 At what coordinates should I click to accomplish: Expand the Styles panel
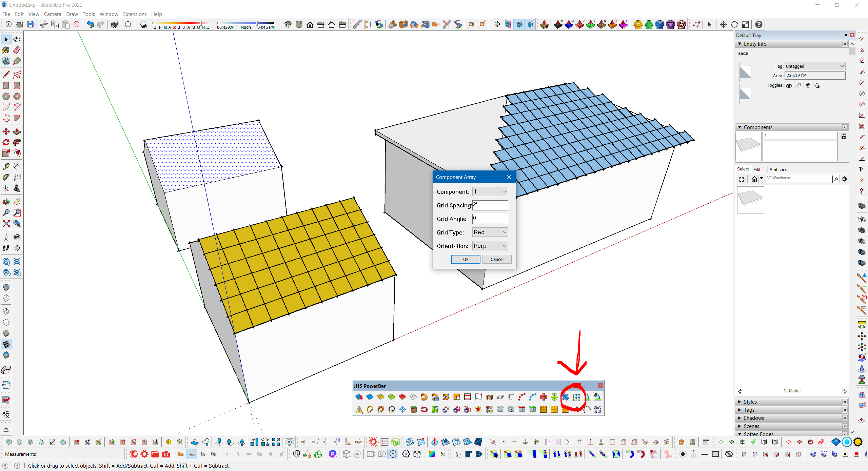click(750, 402)
